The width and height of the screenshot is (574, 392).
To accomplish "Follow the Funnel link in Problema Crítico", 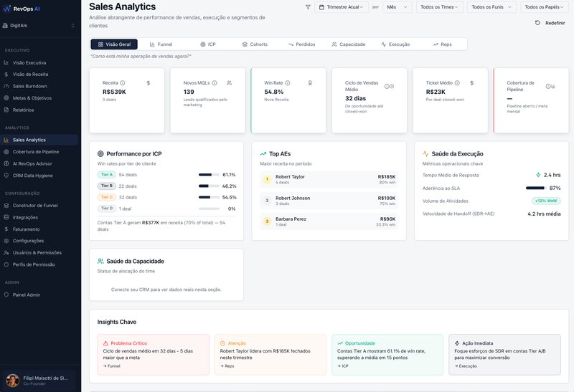I will [x=112, y=366].
